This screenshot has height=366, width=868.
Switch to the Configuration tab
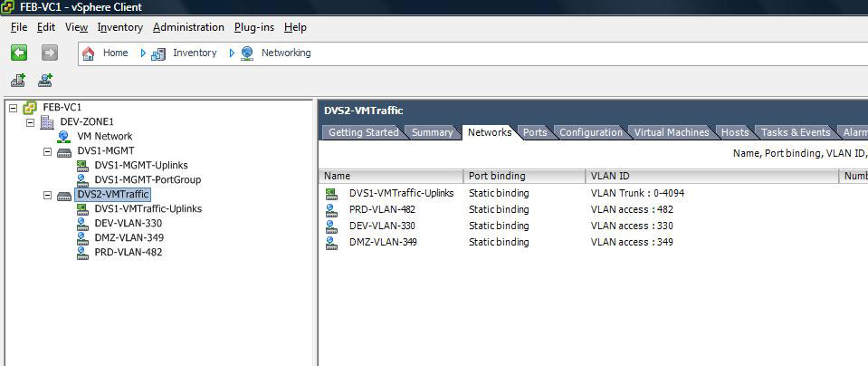(x=590, y=132)
